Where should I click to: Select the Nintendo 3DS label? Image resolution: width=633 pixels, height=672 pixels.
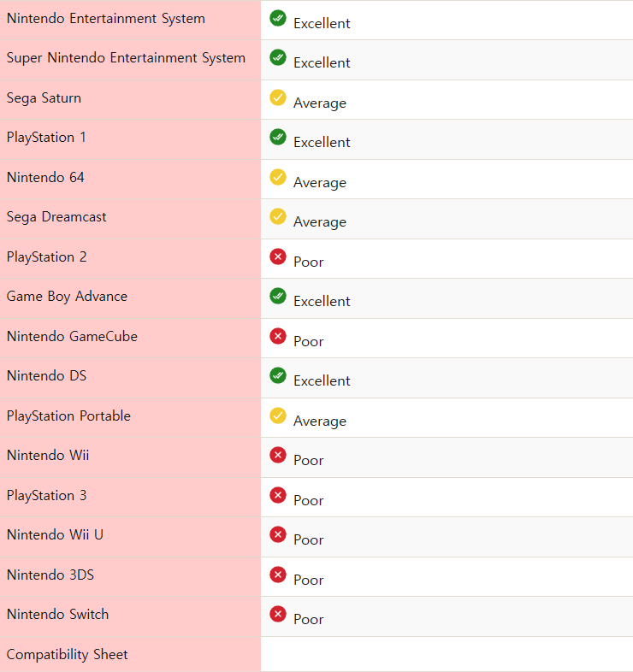click(50, 575)
